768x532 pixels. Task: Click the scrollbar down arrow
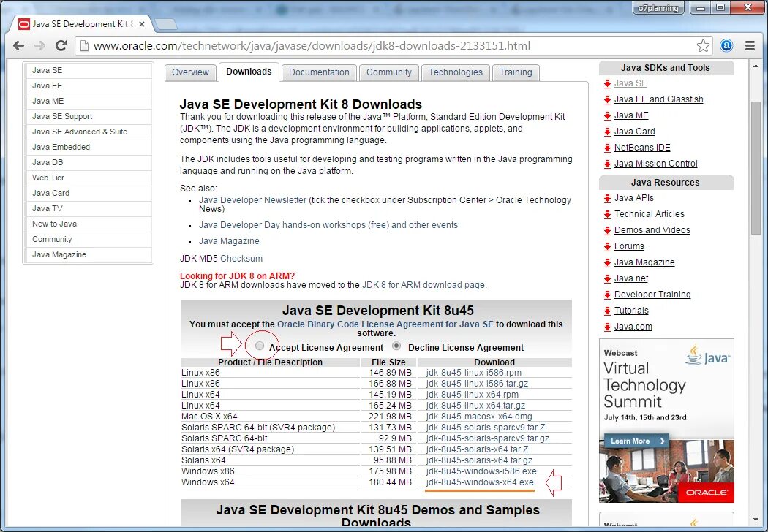click(x=756, y=520)
